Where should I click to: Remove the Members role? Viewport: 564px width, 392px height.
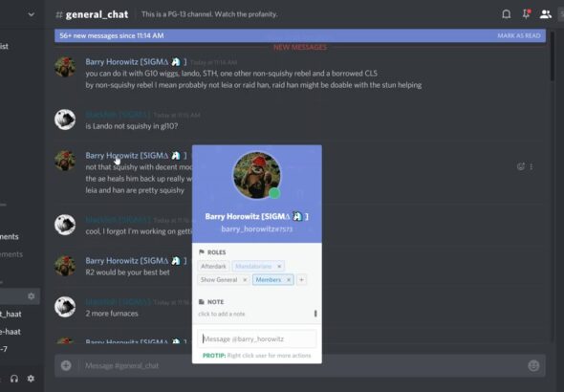point(289,280)
